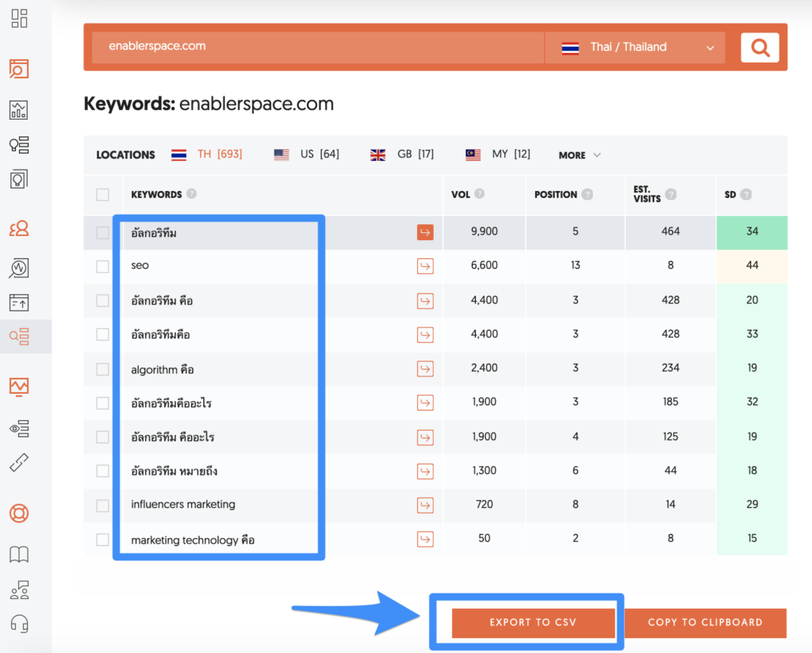Click the influencers marketing keyword
812x653 pixels.
click(x=183, y=504)
